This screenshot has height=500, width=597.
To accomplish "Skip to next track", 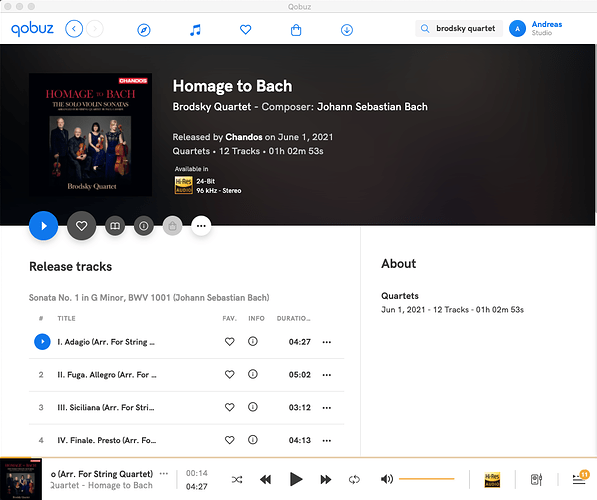I will [x=326, y=479].
